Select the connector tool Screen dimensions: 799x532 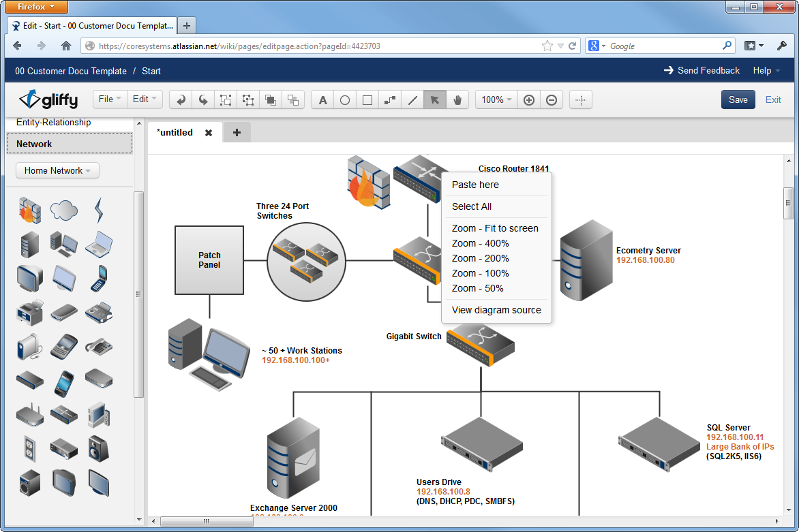tap(390, 99)
